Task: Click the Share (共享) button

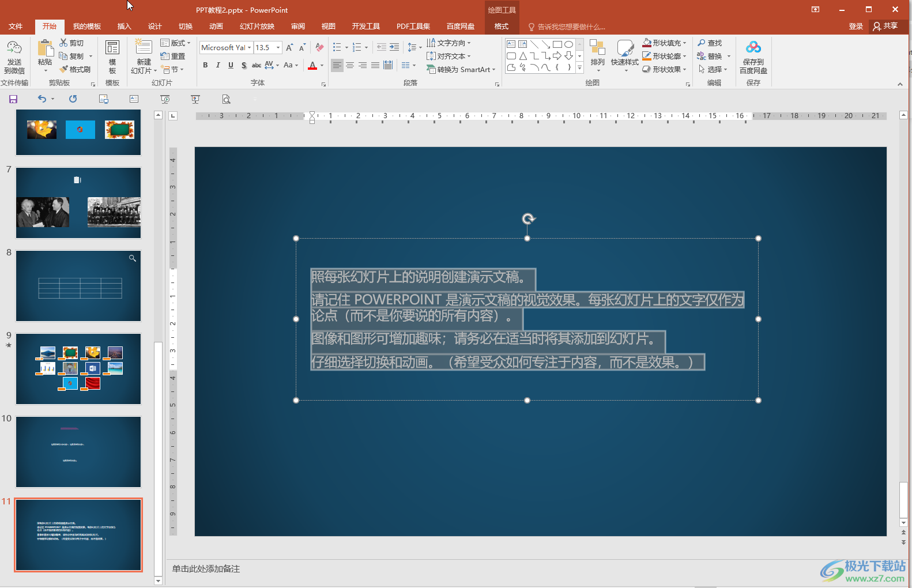Action: pos(885,26)
